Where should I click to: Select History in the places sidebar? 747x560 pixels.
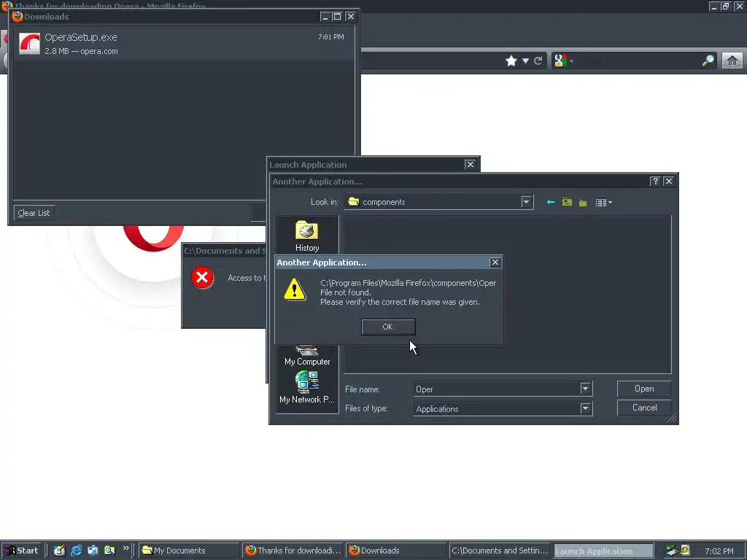(307, 236)
